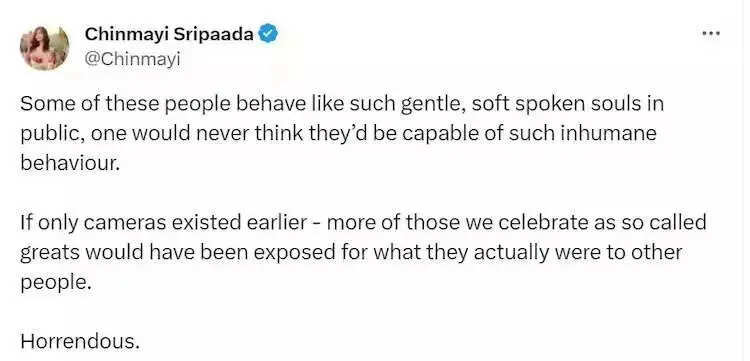Click the standalone word 'behaviour.'
The width and height of the screenshot is (750, 361).
click(69, 164)
